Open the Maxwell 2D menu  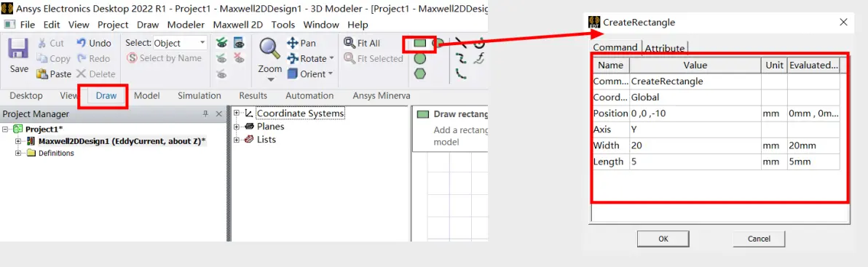coord(238,25)
